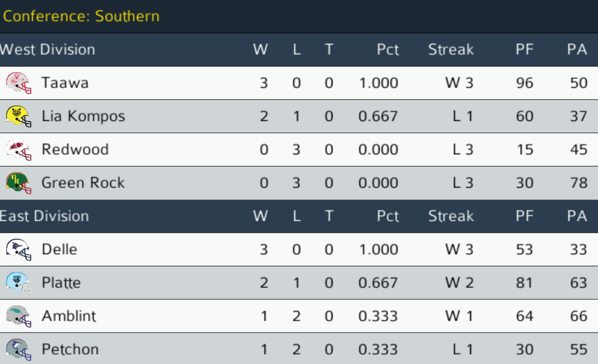The width and height of the screenshot is (598, 364).
Task: Click the Redwood team helmet icon
Action: 19,150
